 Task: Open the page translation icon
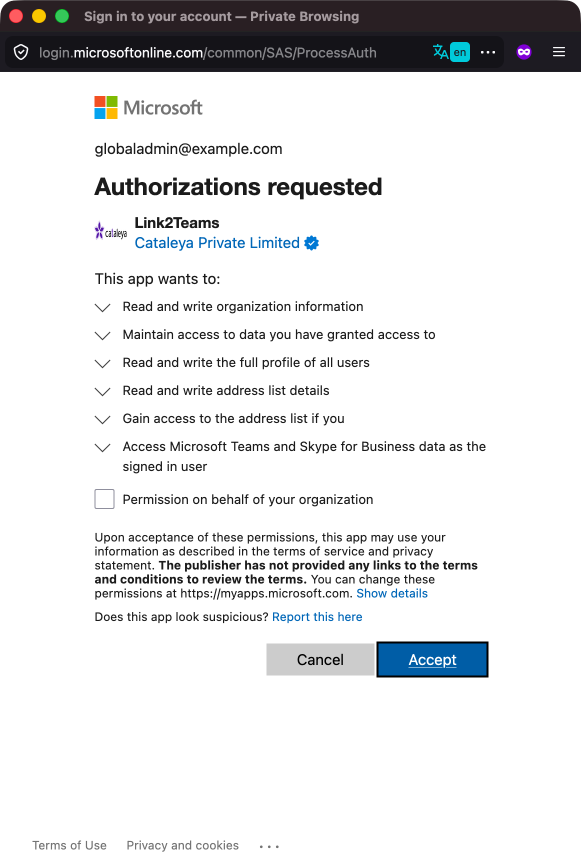(x=451, y=53)
